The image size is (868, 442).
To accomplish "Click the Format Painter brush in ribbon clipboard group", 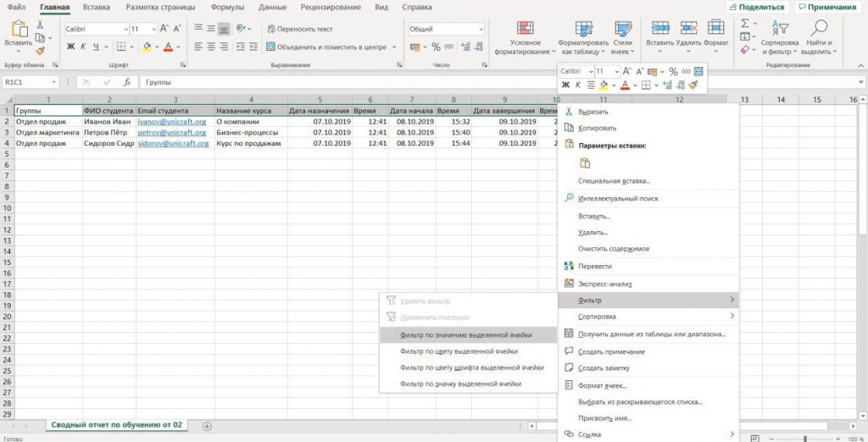I will (x=40, y=51).
